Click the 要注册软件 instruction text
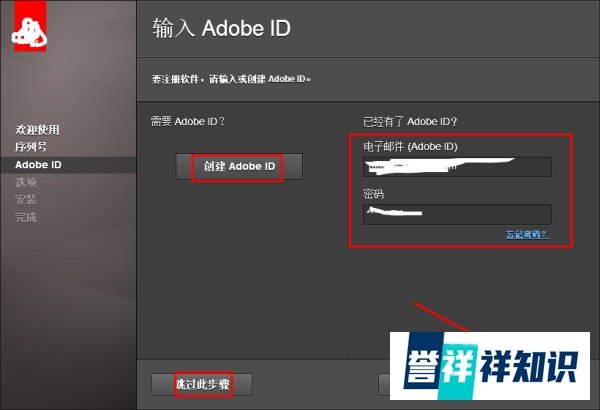 (231, 79)
